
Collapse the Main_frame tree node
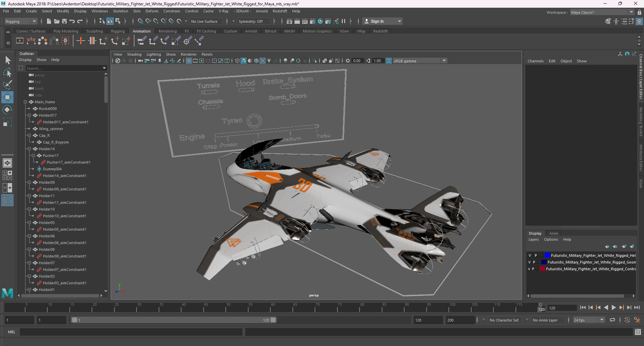pyautogui.click(x=25, y=102)
